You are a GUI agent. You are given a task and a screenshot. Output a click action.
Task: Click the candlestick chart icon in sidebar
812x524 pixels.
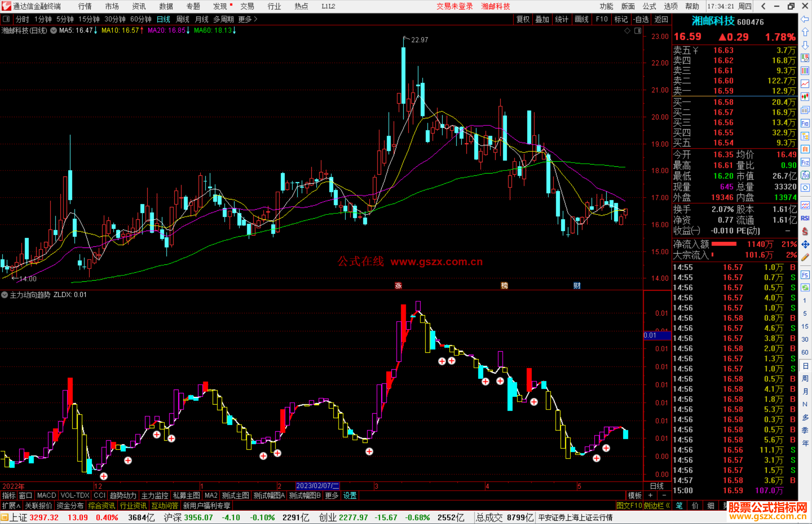tap(805, 97)
